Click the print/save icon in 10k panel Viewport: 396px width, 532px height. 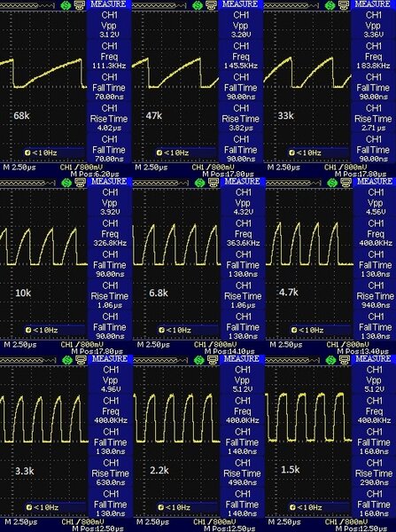point(80,183)
